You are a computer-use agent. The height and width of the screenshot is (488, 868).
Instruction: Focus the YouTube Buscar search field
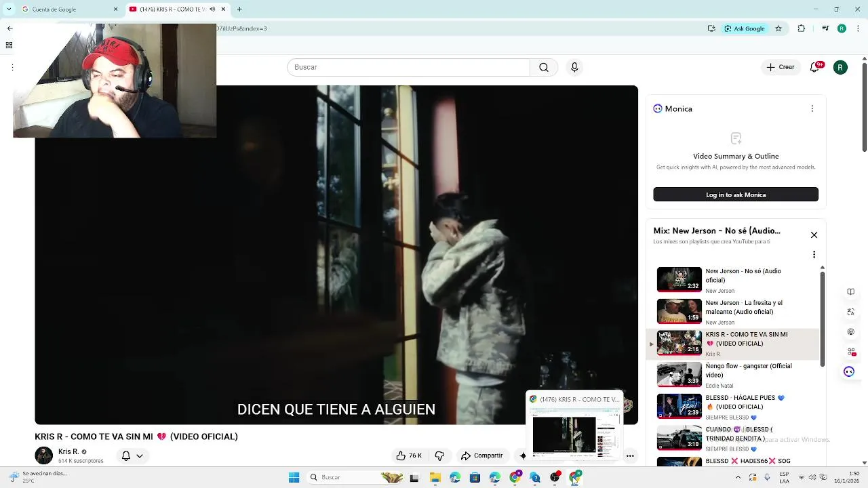pos(408,67)
